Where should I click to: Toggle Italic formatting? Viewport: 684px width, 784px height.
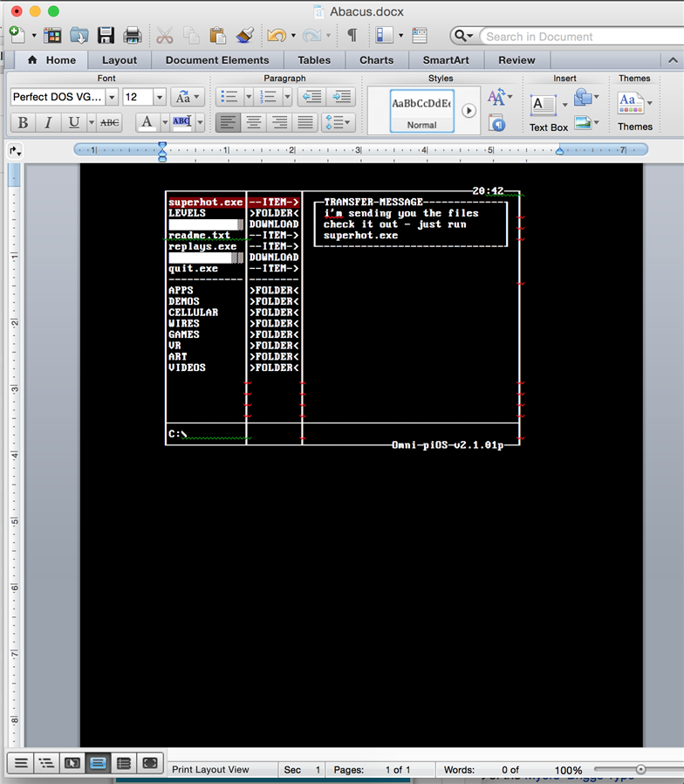click(48, 122)
